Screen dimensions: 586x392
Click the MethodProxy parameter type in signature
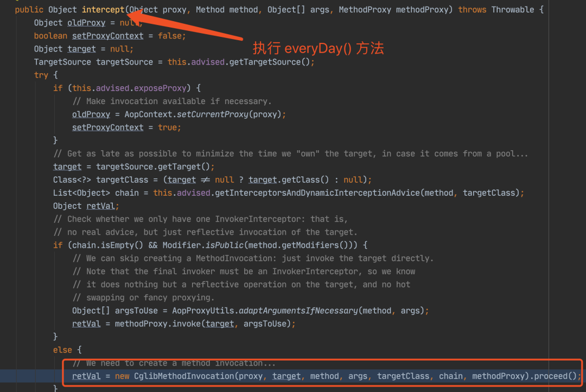[365, 10]
